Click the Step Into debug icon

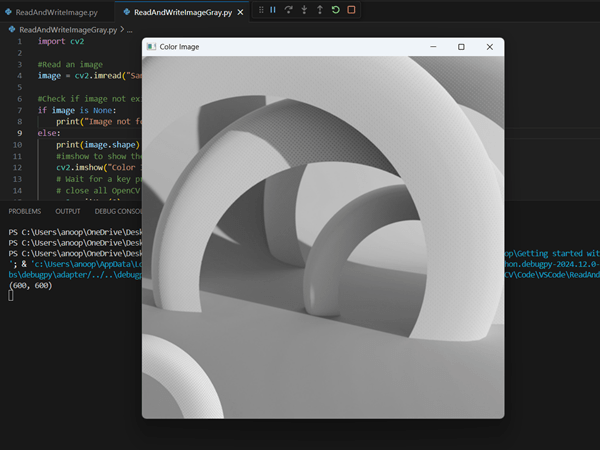click(x=304, y=10)
